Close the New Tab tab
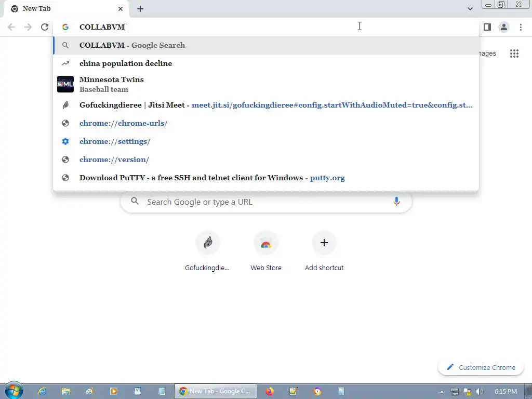The width and height of the screenshot is (532, 399). click(x=121, y=9)
